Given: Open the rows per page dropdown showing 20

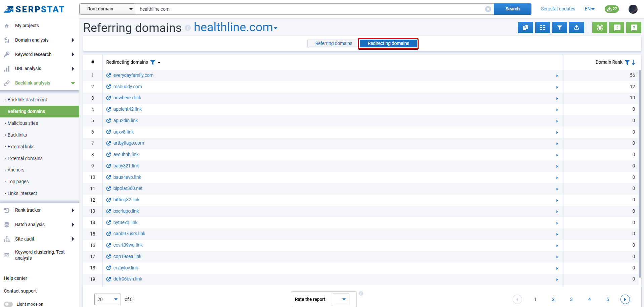Looking at the screenshot, I should click(x=108, y=299).
